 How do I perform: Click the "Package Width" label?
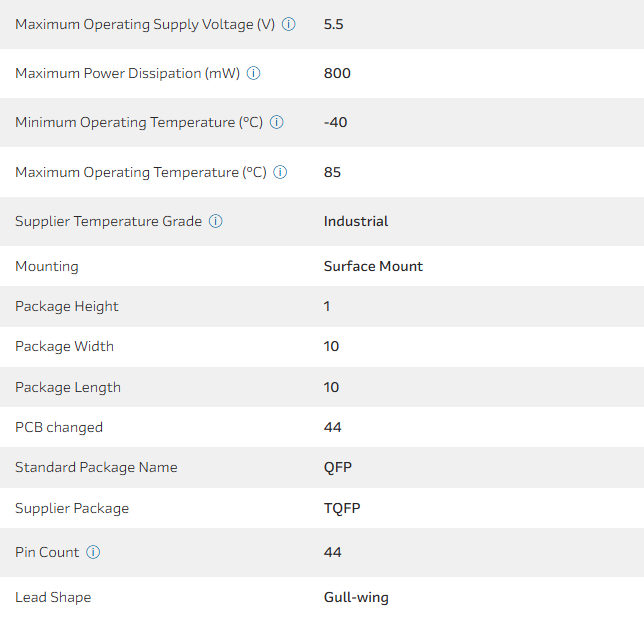pyautogui.click(x=65, y=346)
